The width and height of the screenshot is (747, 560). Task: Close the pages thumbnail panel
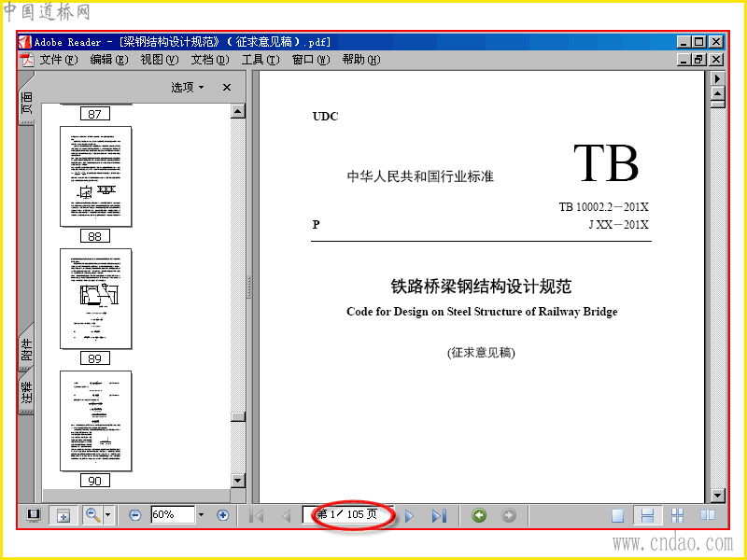tap(227, 87)
